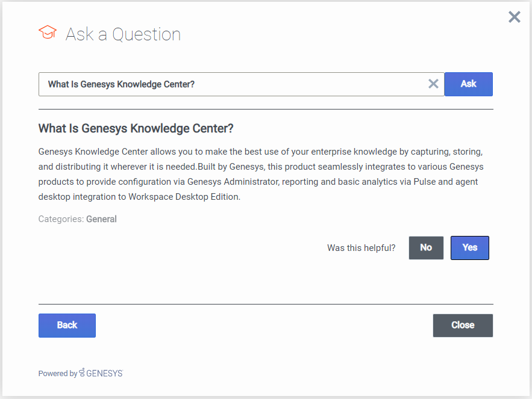Click the Genesys logo symbol in the footer
This screenshot has height=399, width=532.
click(82, 373)
